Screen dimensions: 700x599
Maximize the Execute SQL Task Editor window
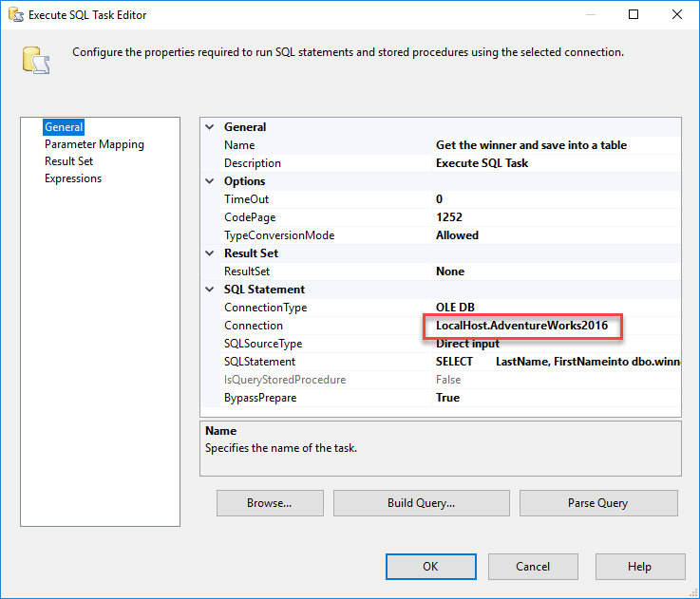(634, 15)
